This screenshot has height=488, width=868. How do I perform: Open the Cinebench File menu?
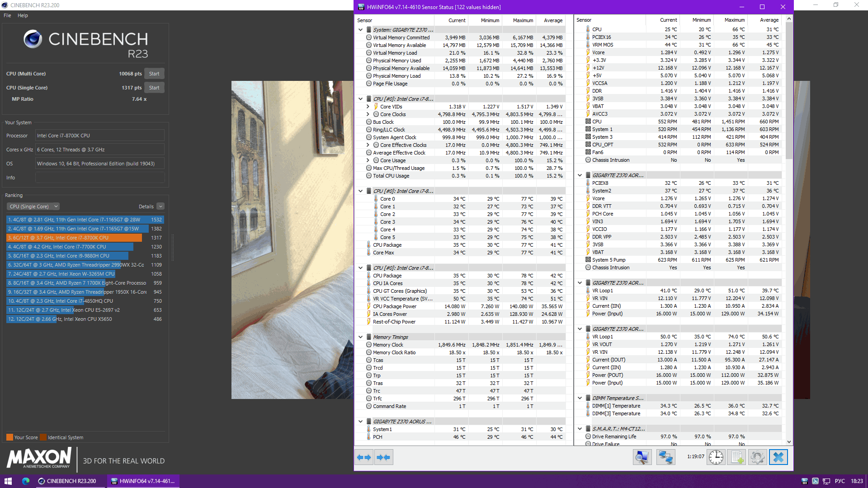(7, 15)
